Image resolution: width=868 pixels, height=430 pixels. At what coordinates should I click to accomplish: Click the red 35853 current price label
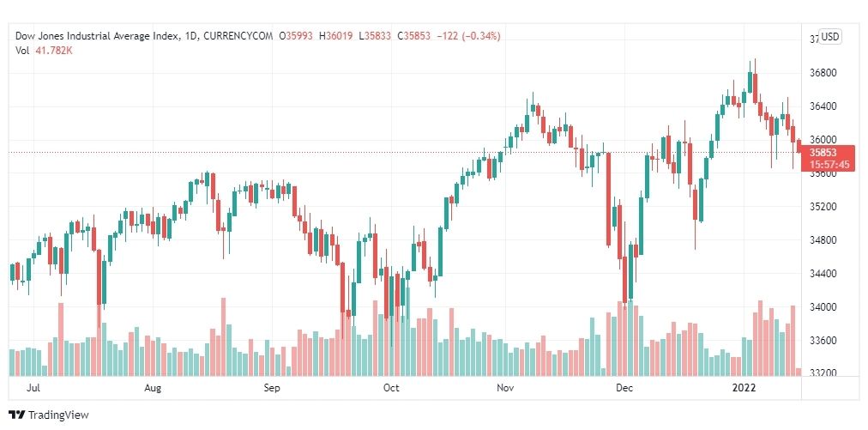point(823,153)
